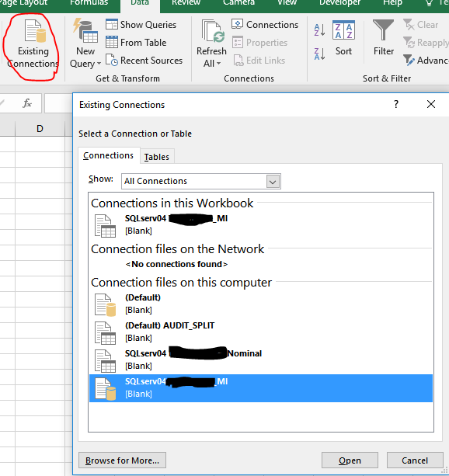
Task: Select the (Default) connection file
Action: [x=261, y=304]
